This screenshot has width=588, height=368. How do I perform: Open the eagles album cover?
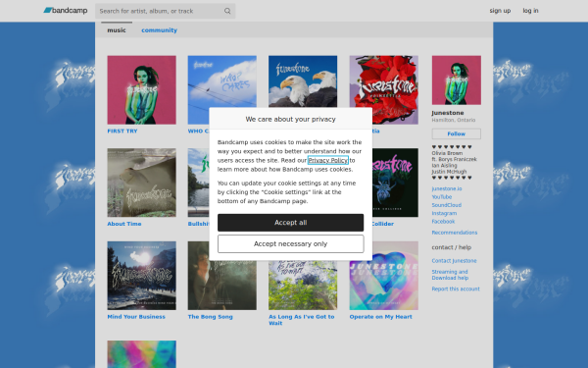(303, 81)
